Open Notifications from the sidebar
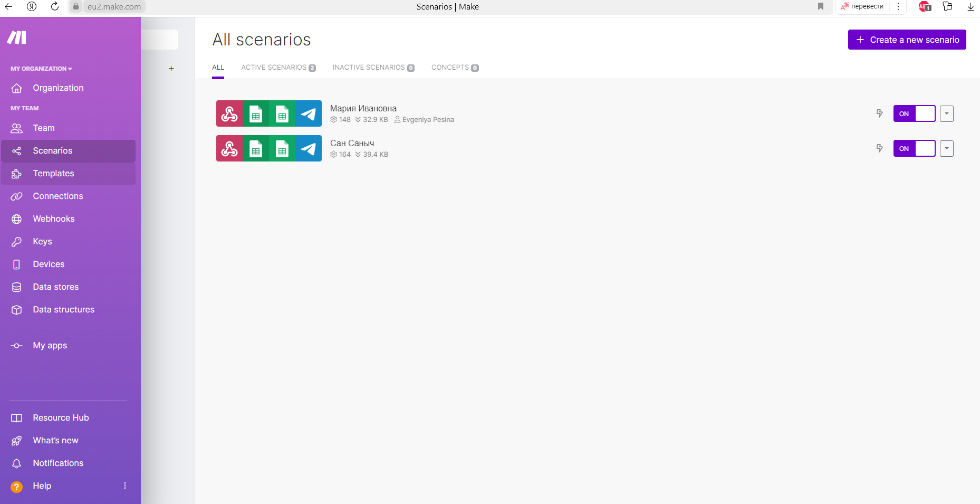Image resolution: width=980 pixels, height=504 pixels. [58, 463]
